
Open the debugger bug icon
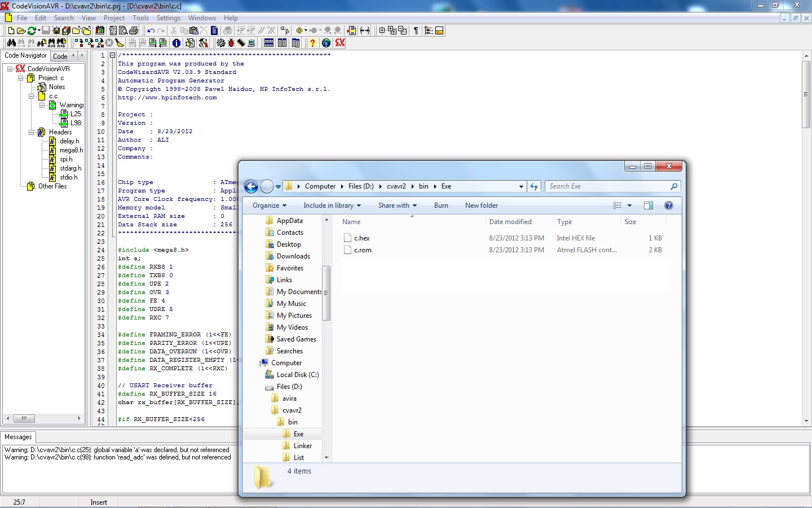point(231,43)
